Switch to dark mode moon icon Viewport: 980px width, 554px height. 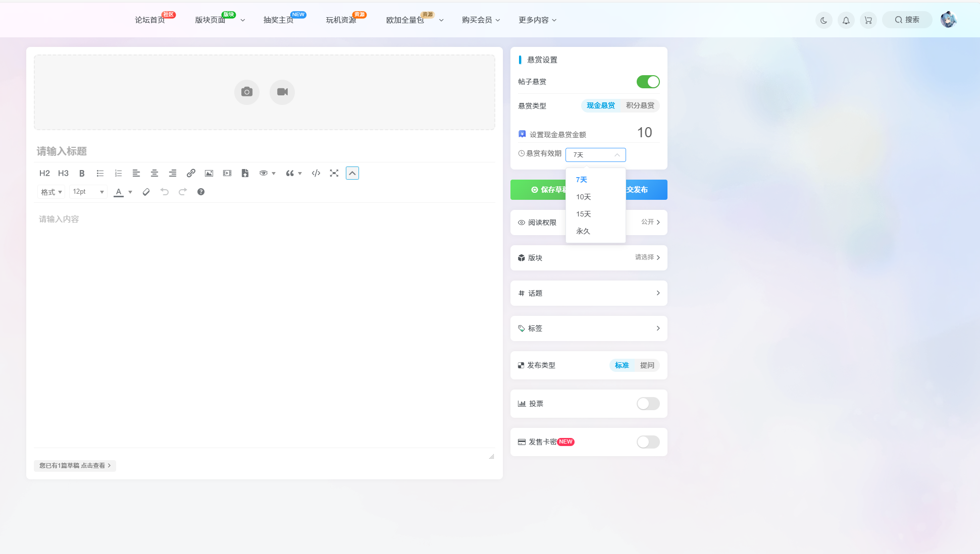click(823, 20)
